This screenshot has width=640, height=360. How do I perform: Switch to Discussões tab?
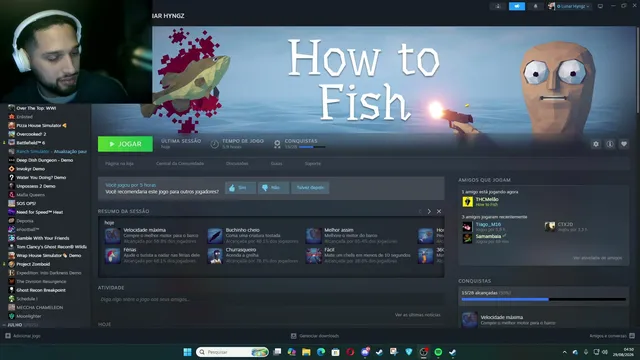[x=237, y=163]
